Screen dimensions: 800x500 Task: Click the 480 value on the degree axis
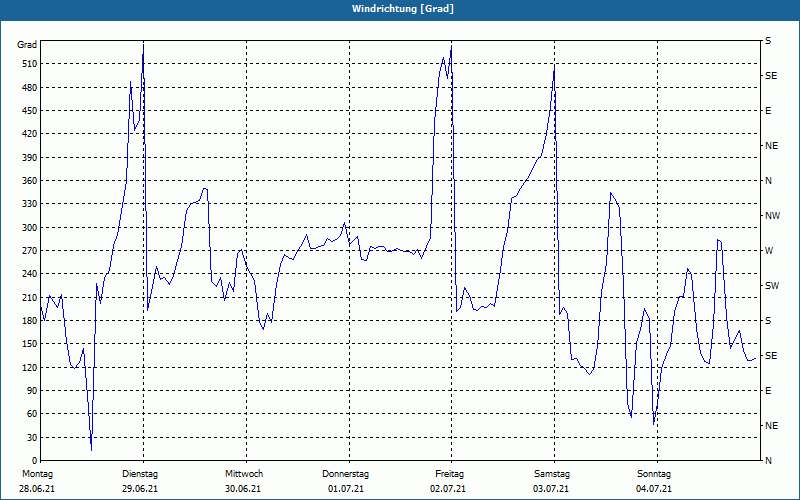30,87
